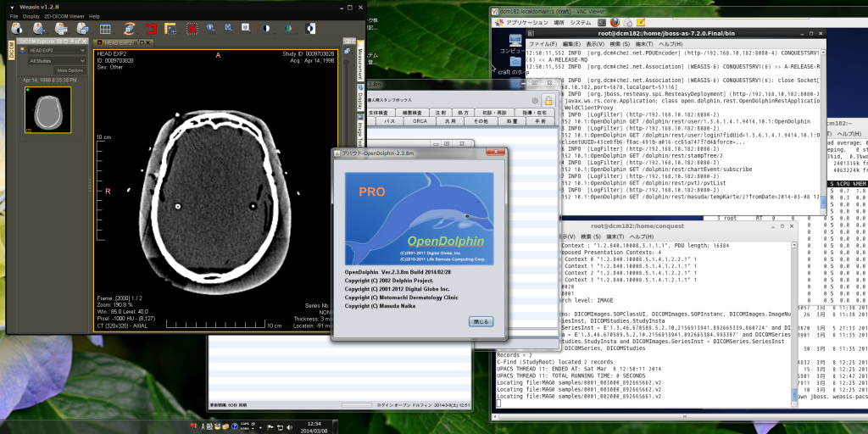Click the zoom best-fit magnifier icon
This screenshot has width=868, height=434.
coord(229,28)
